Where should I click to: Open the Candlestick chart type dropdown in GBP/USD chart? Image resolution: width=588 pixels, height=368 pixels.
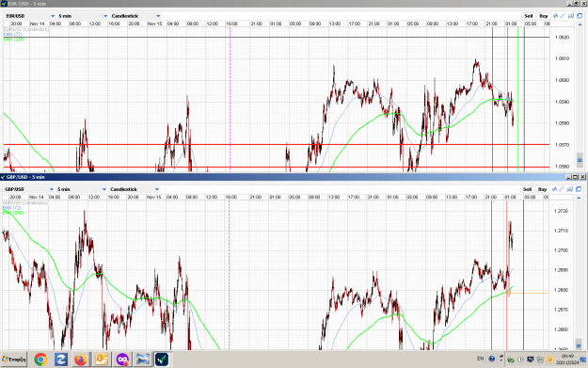click(135, 189)
